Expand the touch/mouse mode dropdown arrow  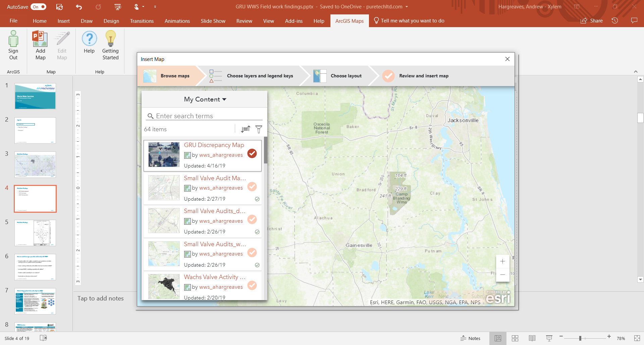143,7
